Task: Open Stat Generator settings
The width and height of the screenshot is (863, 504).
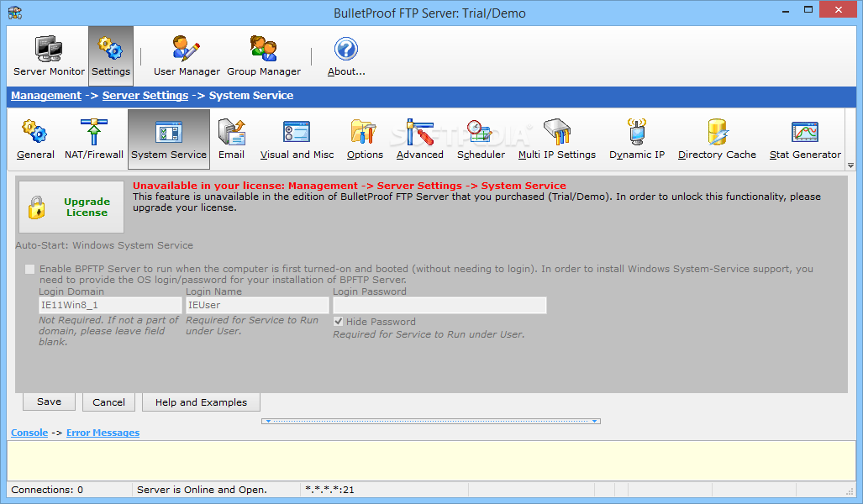Action: pos(805,139)
